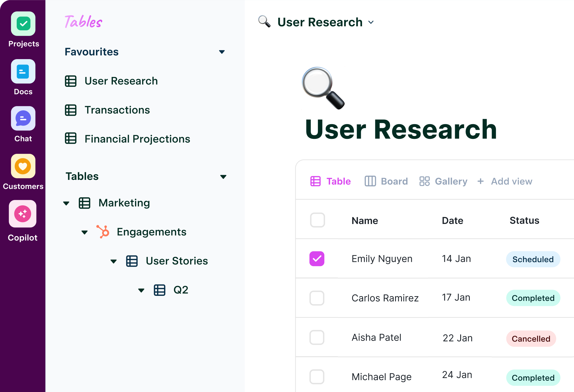Click the Gallery view grid icon
Image resolution: width=574 pixels, height=392 pixels.
[x=425, y=181]
